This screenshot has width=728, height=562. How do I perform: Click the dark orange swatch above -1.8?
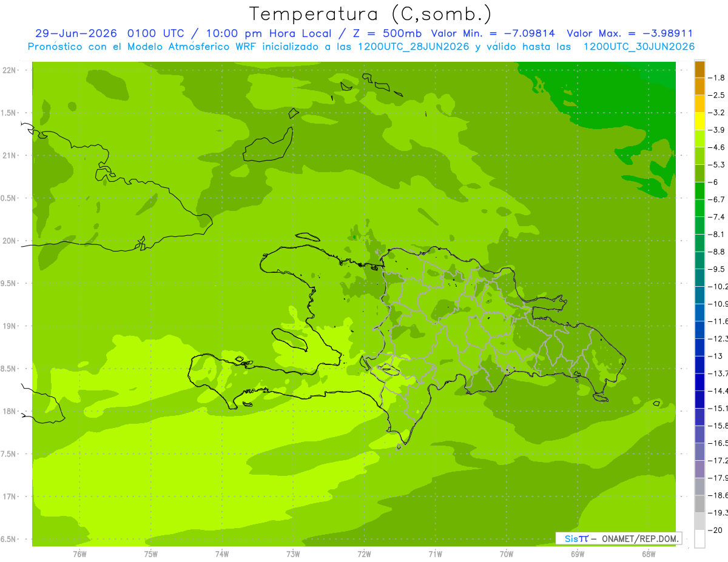699,69
